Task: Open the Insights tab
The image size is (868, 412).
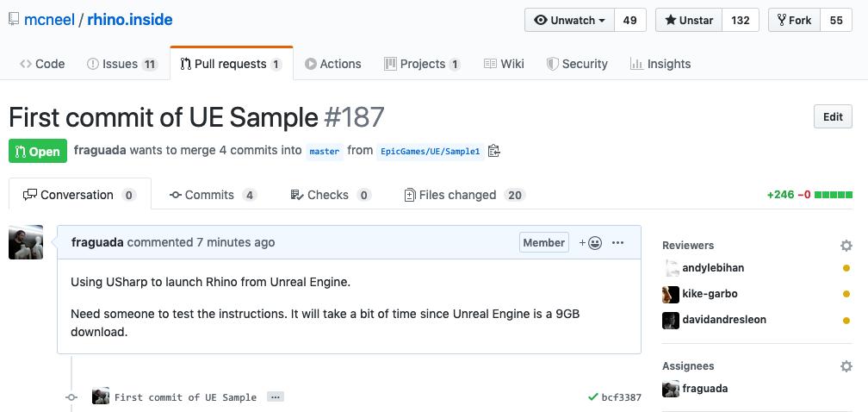Action: point(660,64)
